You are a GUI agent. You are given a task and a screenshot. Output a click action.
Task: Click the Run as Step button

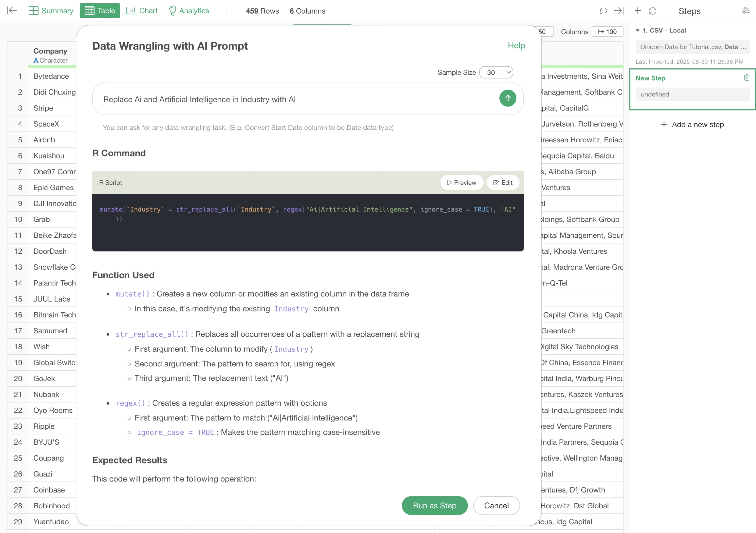click(434, 505)
